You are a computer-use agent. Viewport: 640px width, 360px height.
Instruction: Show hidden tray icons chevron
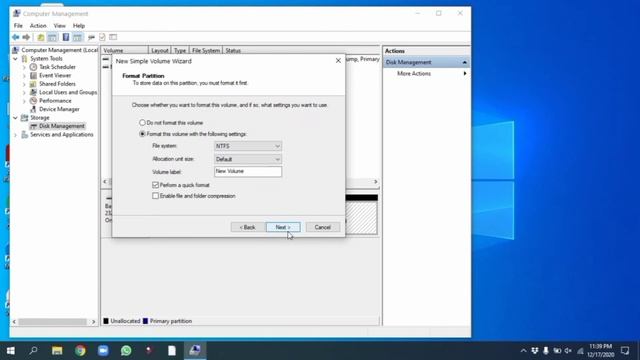click(523, 351)
